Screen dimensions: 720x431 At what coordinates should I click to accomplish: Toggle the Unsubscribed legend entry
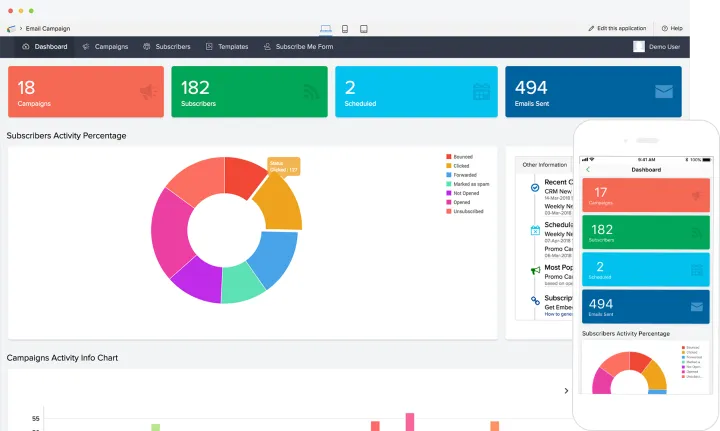pyautogui.click(x=464, y=211)
